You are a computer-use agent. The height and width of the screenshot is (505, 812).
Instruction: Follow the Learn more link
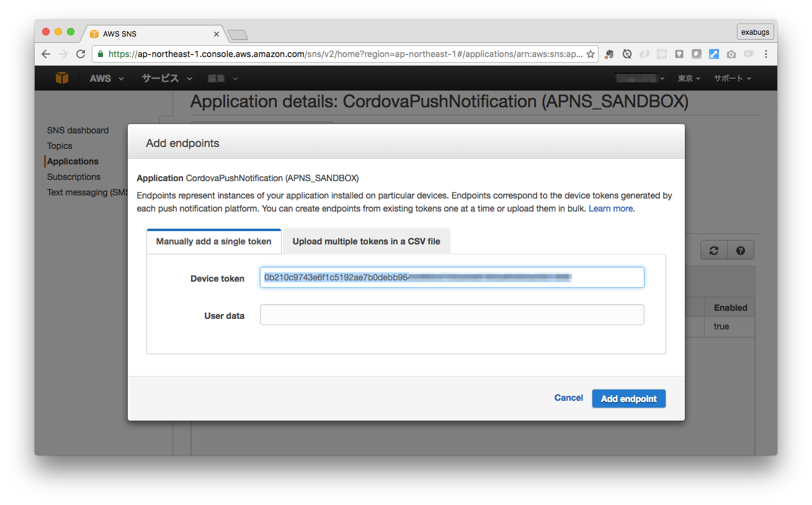(x=610, y=208)
